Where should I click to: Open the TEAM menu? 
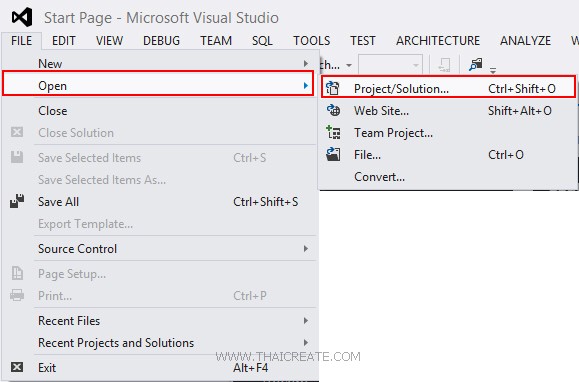pyautogui.click(x=216, y=40)
